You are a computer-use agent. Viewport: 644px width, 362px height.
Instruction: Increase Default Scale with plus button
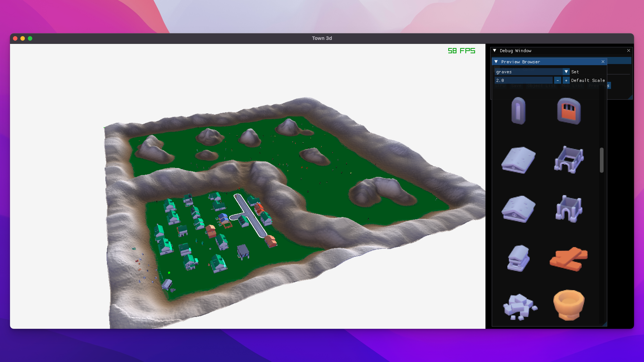[x=566, y=80]
